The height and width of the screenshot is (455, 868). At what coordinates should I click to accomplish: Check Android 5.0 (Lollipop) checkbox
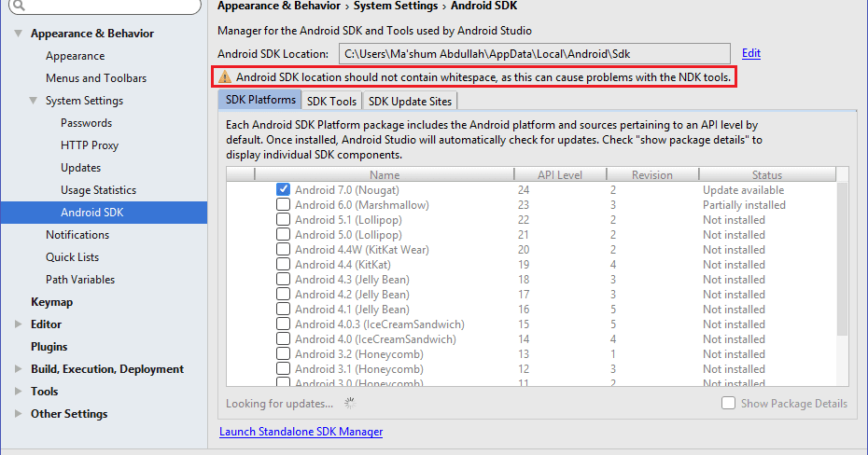[283, 234]
